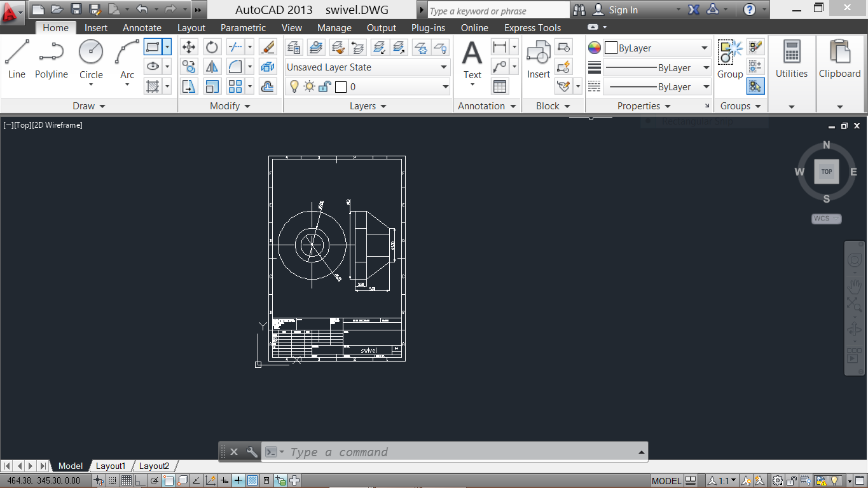The width and height of the screenshot is (868, 488).
Task: Open the ByLayer object color dropdown
Action: [x=657, y=48]
